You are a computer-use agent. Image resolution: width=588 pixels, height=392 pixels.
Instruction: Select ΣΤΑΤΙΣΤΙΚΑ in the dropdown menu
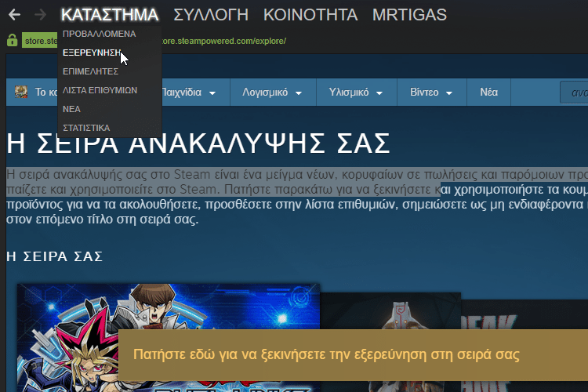86,128
